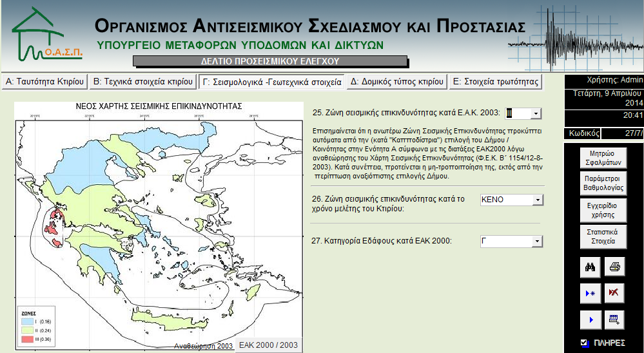Switch to tab Α: Ταυτότητα Κτιρίου
The image size is (644, 353).
point(44,81)
